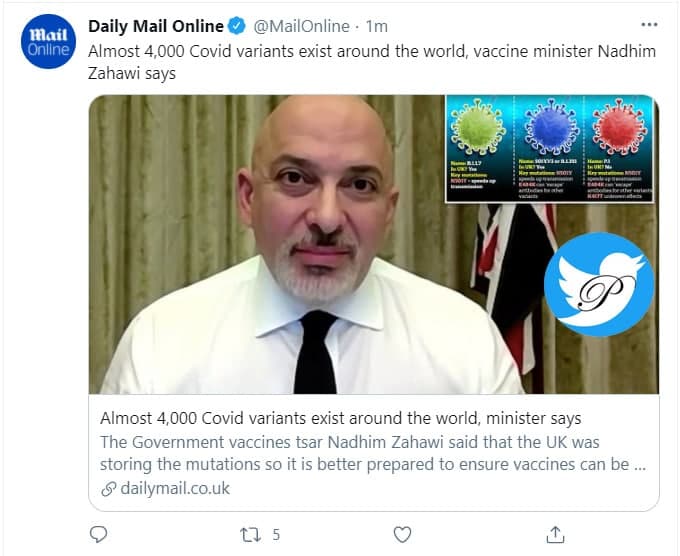Click the share upload icon
This screenshot has width=680, height=556.
555,534
